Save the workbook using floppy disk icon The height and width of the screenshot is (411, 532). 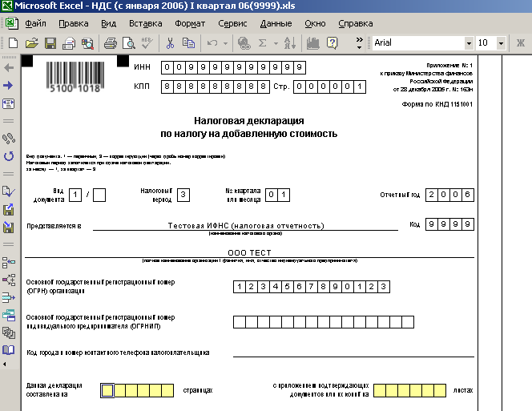pyautogui.click(x=50, y=43)
